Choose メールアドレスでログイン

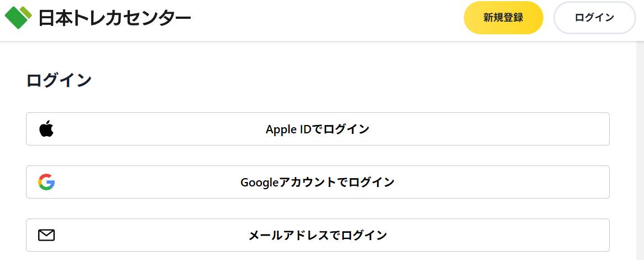click(317, 235)
